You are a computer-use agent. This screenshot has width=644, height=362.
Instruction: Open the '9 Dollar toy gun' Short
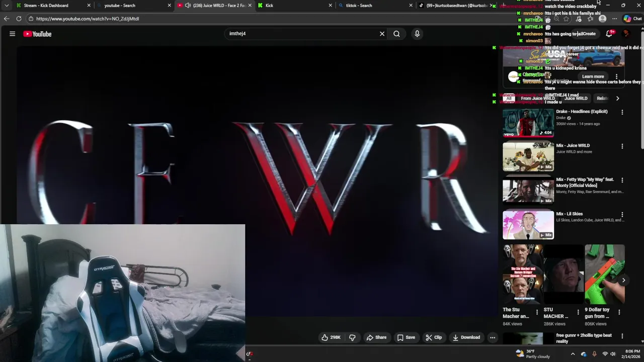pos(605,274)
